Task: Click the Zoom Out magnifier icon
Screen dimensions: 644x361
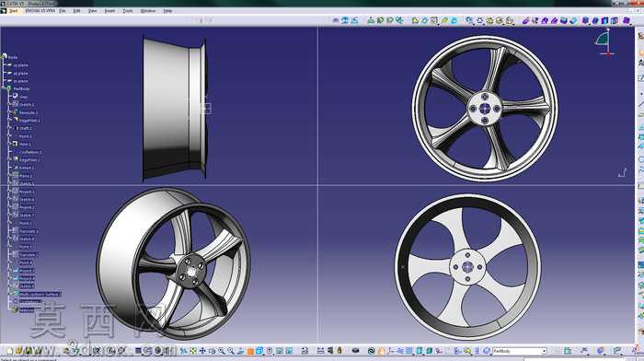Action: pos(231,351)
